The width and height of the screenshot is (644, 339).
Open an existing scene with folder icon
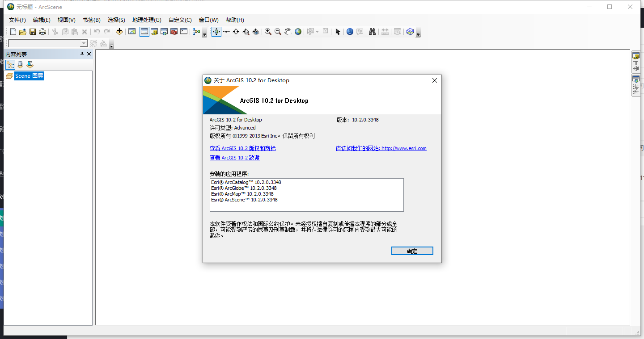[23, 32]
